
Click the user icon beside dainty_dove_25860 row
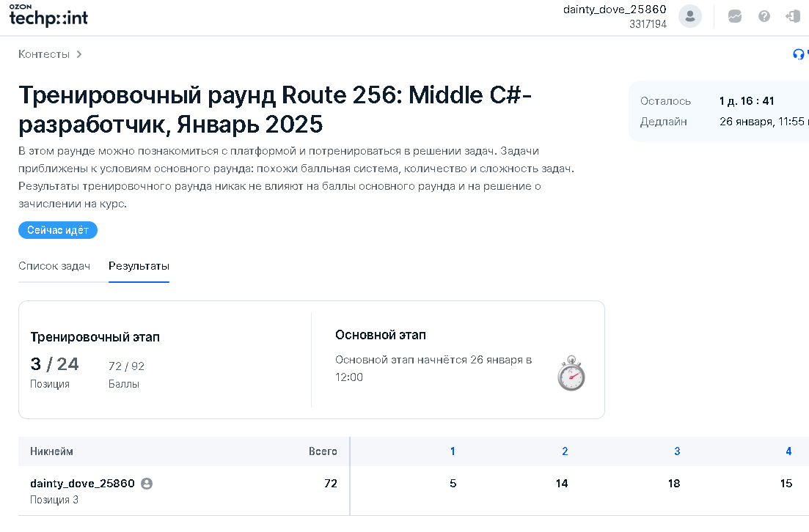click(x=147, y=484)
